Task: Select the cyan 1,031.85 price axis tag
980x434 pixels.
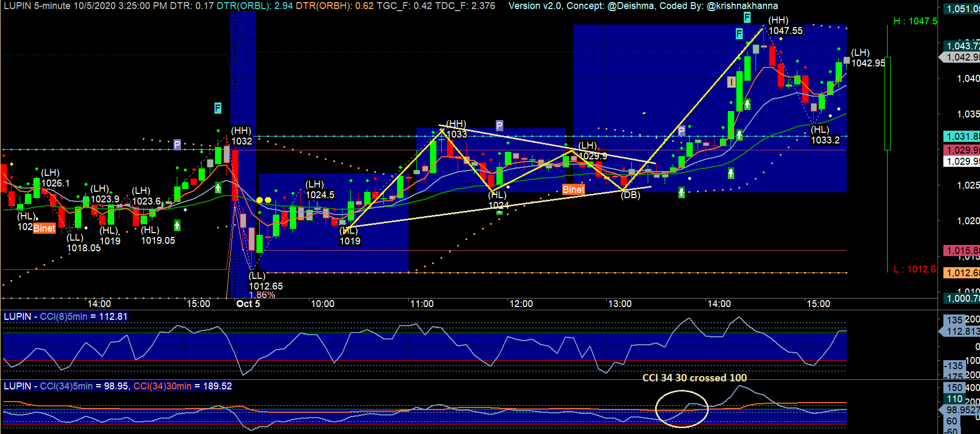Action: coord(962,137)
